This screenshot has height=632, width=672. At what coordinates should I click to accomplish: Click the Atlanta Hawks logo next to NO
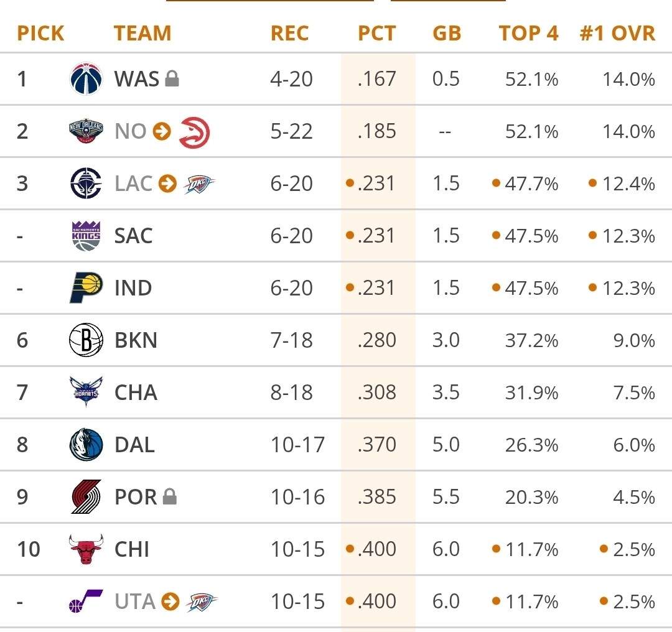tap(194, 132)
